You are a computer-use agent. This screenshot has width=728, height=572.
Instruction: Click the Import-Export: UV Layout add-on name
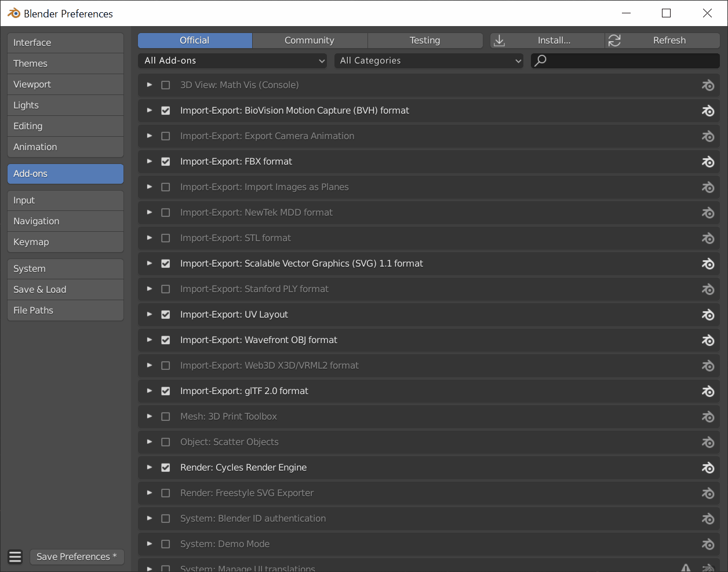click(x=234, y=315)
